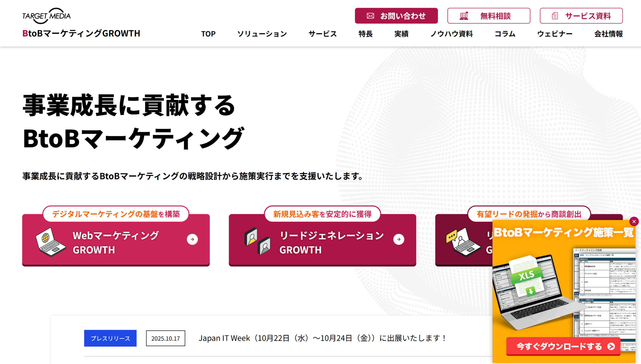Click arrow circle on リードジェネレーション GROWTH card
This screenshot has height=364, width=641.
(x=399, y=239)
